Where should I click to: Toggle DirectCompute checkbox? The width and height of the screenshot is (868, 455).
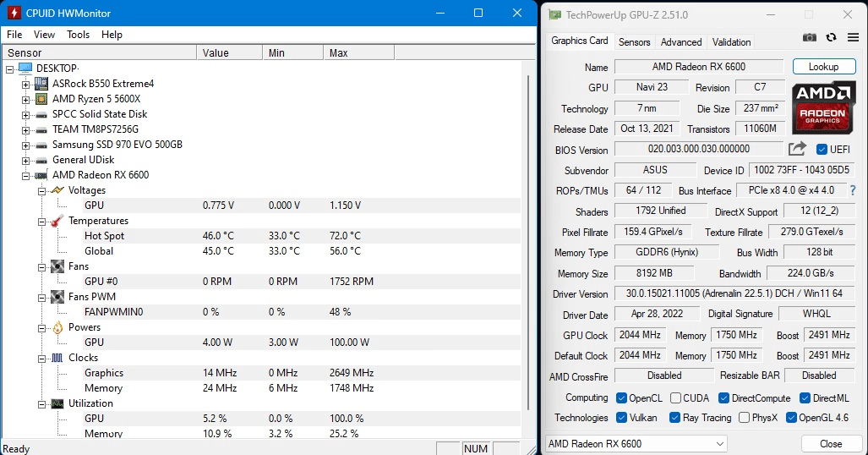point(723,398)
